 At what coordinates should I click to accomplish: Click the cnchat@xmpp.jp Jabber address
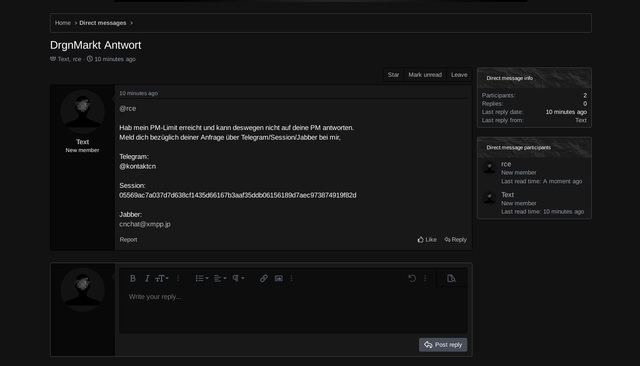(x=145, y=224)
